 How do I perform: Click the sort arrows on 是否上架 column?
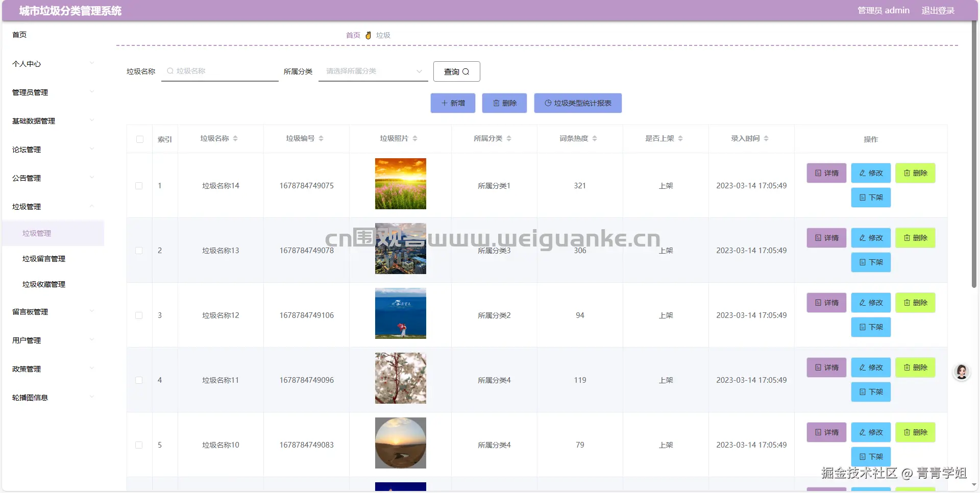click(x=680, y=138)
